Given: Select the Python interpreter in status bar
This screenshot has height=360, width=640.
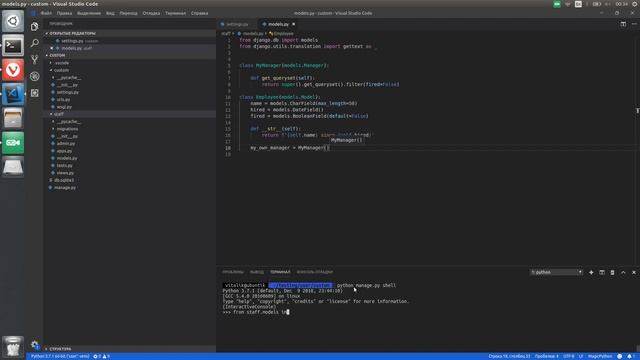Looking at the screenshot, I should pyautogui.click(x=60, y=356).
